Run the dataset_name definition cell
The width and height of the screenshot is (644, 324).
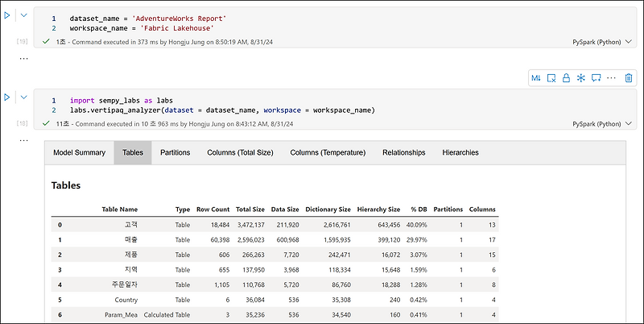[x=7, y=16]
